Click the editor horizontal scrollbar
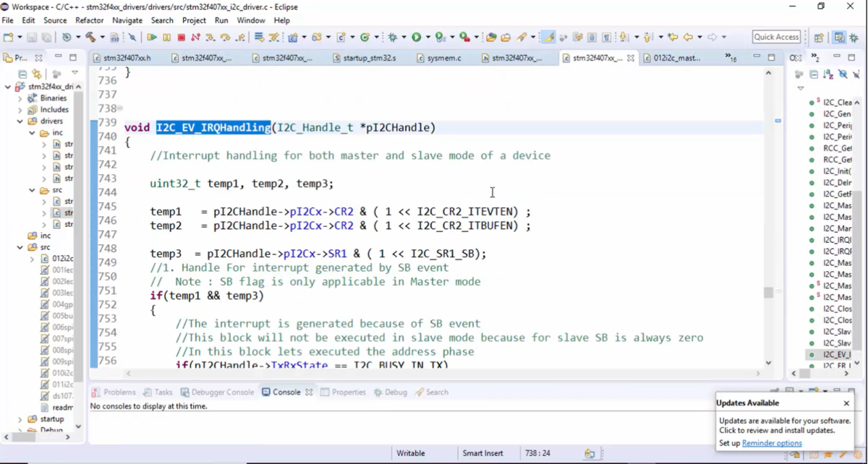Screen dimensions: 868x464 [x=443, y=374]
